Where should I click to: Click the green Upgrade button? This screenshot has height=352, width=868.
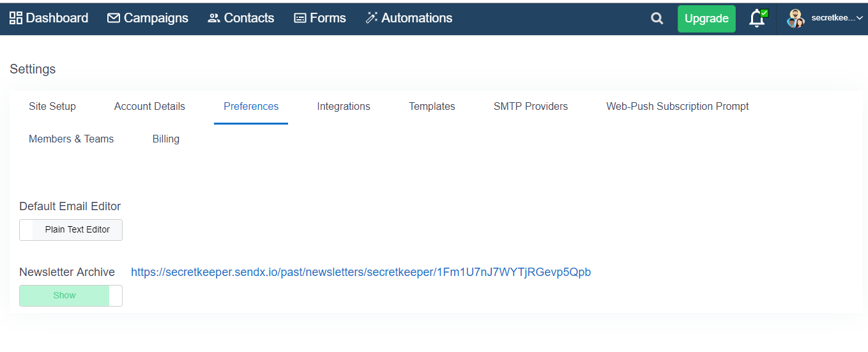706,19
